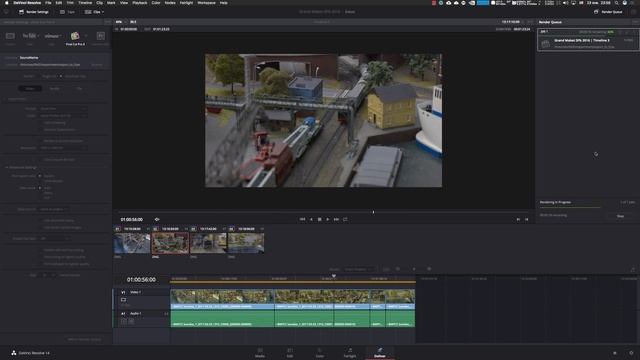Image resolution: width=640 pixels, height=360 pixels.
Task: Toggle Force sizing to highest quality
Action: tap(41, 257)
